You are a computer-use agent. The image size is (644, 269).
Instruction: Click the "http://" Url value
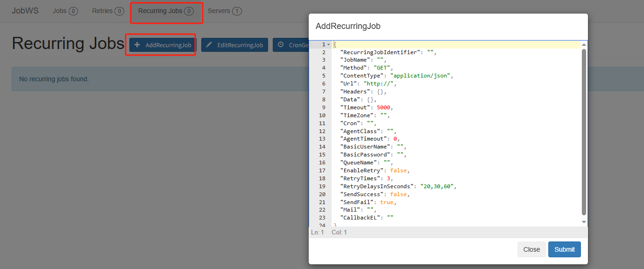pyautogui.click(x=378, y=84)
